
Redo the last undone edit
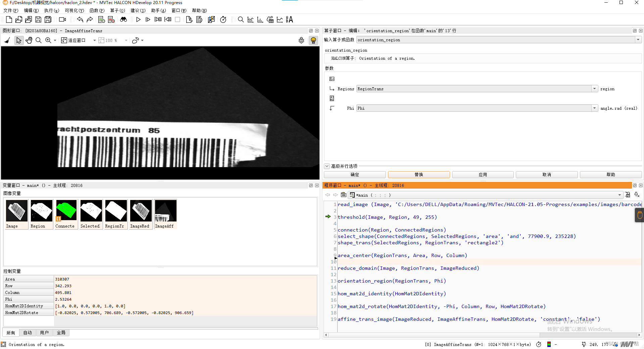(x=90, y=19)
